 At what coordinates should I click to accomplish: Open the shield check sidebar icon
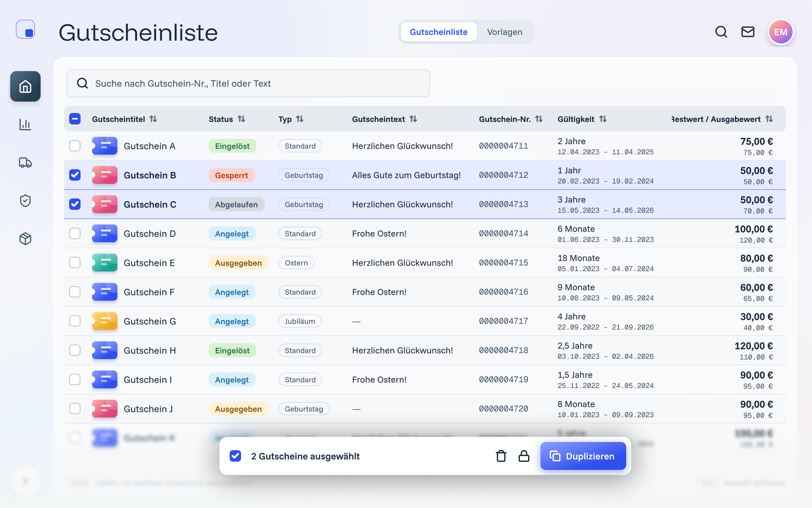[25, 201]
